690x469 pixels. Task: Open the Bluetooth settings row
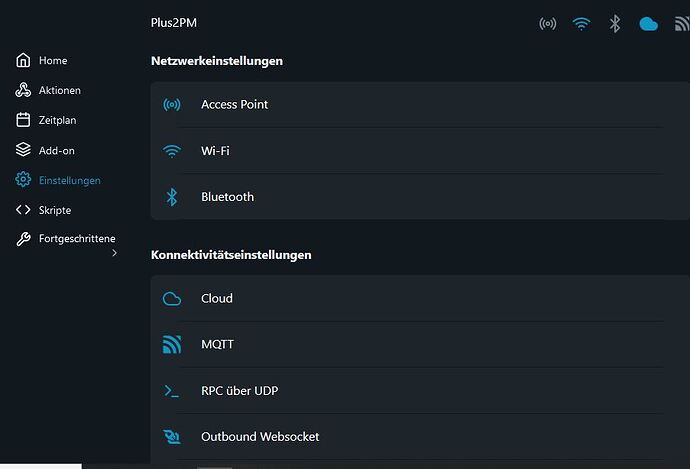(420, 197)
